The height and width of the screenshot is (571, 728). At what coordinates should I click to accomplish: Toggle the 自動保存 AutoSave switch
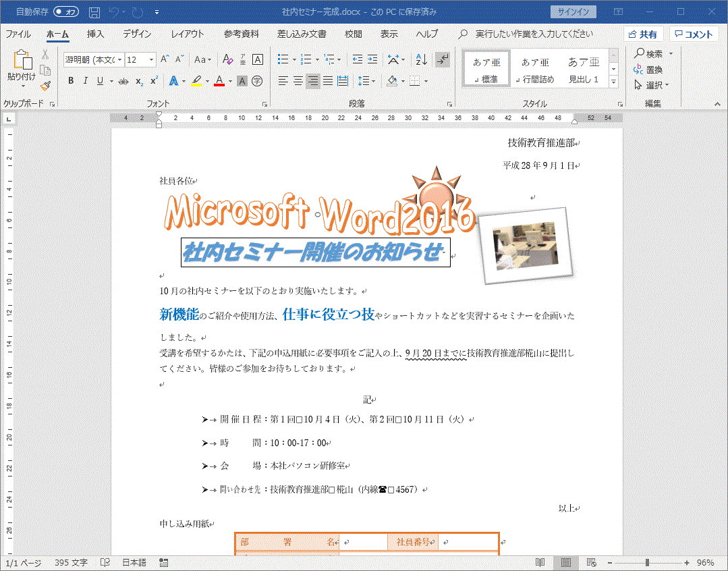(x=66, y=12)
